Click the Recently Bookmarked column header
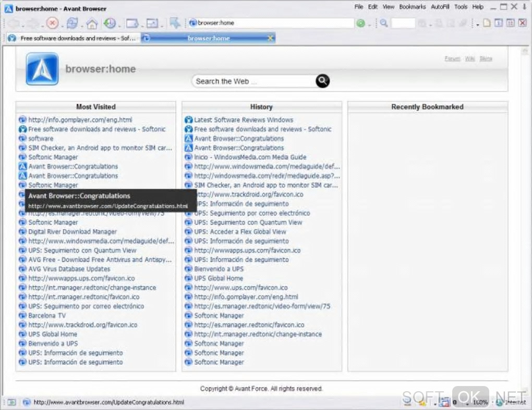This screenshot has height=410, width=532. pyautogui.click(x=428, y=107)
